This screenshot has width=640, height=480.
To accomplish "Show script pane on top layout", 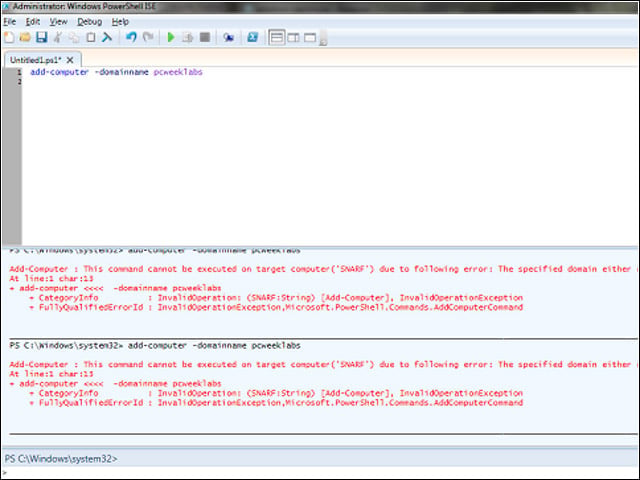I will click(277, 38).
